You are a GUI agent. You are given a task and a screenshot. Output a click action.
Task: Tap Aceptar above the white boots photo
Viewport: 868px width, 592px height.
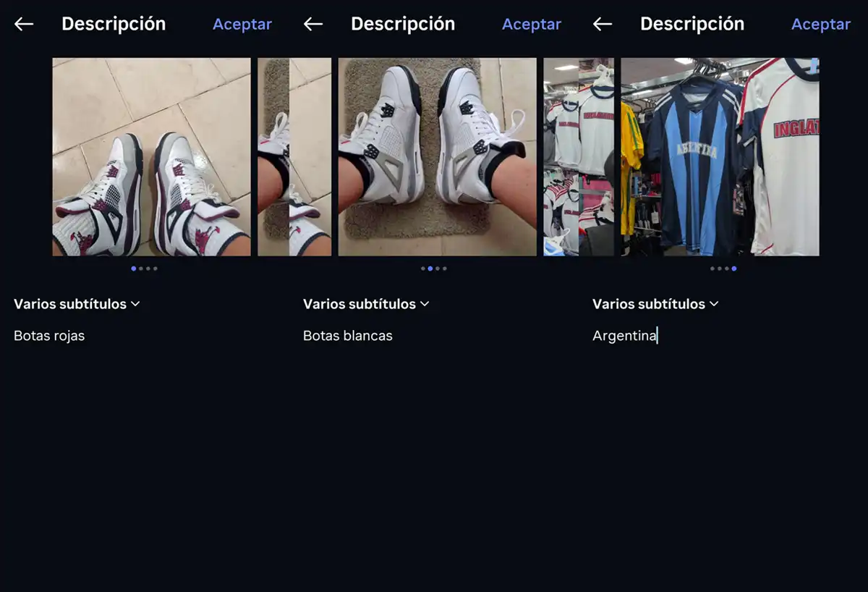tap(532, 24)
